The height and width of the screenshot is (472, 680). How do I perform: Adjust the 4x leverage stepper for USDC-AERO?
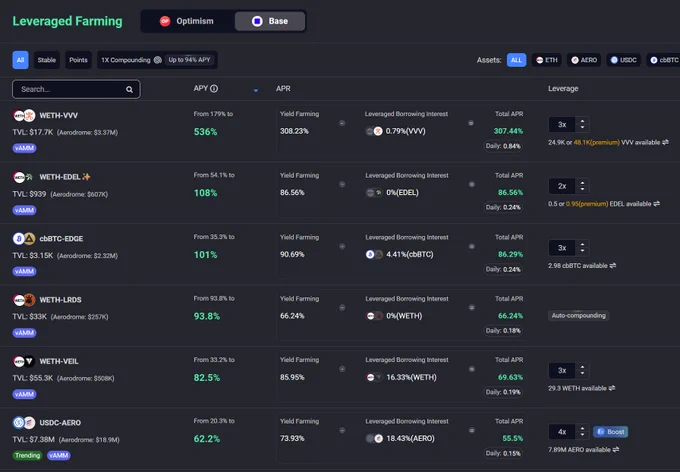[x=582, y=432]
